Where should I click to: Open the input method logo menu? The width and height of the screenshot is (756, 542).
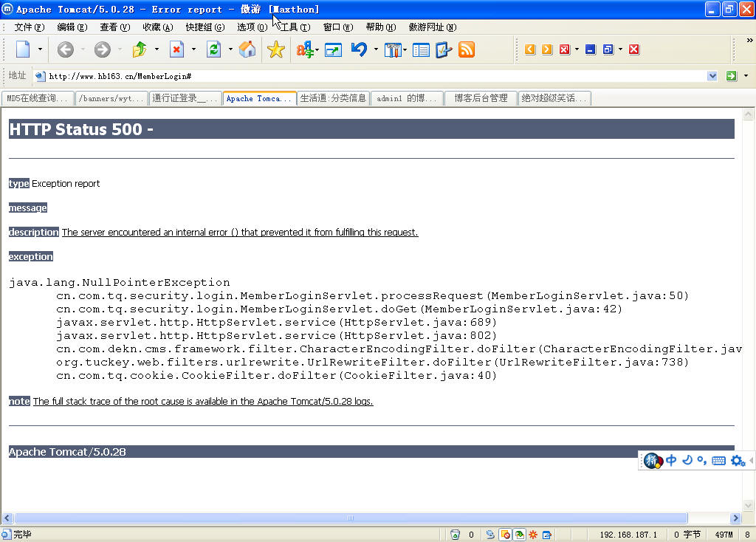pyautogui.click(x=653, y=461)
